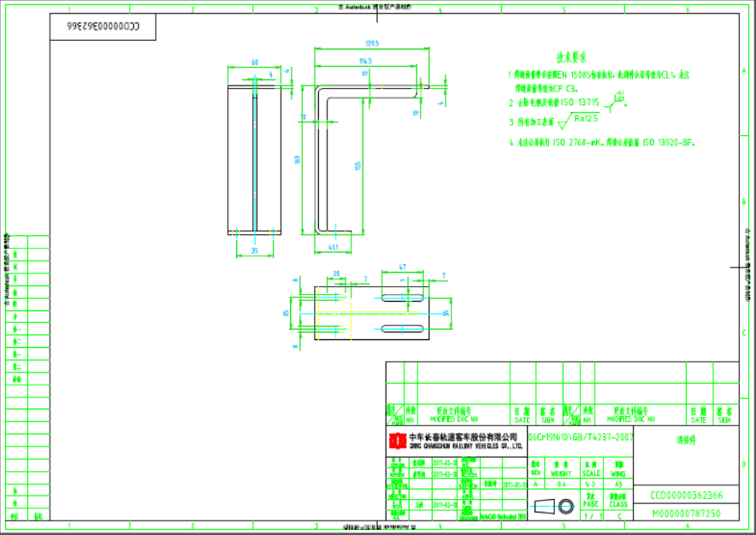This screenshot has width=756, height=535.
Task: Click the 41.1 dimension under side view
Action: click(334, 247)
